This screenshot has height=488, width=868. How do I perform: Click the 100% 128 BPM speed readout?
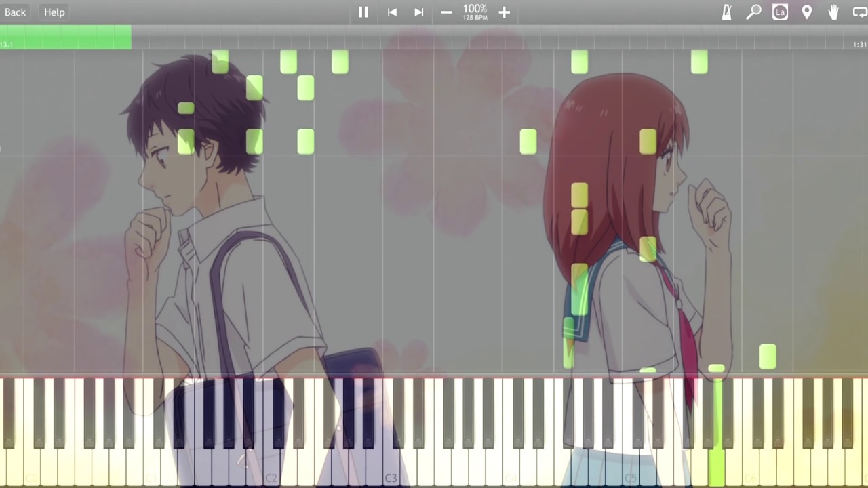click(x=475, y=12)
